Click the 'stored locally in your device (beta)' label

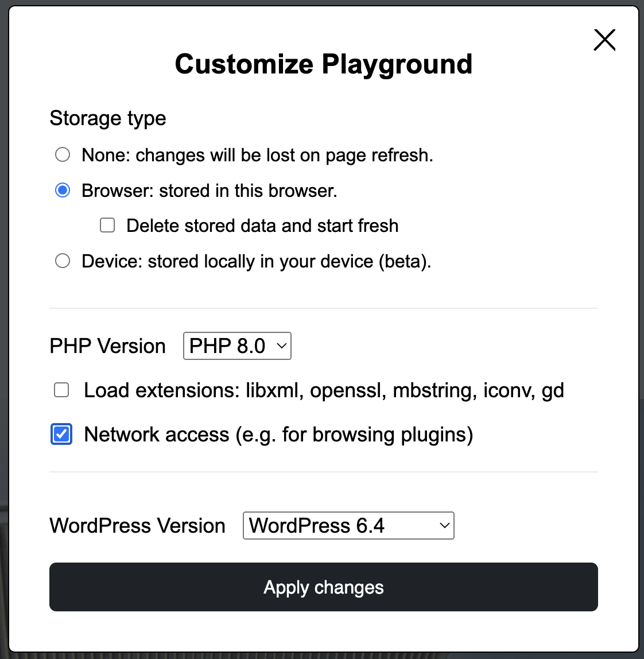coord(290,261)
